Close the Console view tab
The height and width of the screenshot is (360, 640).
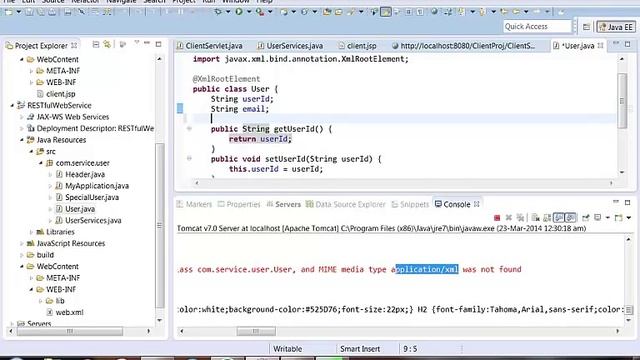(x=477, y=204)
